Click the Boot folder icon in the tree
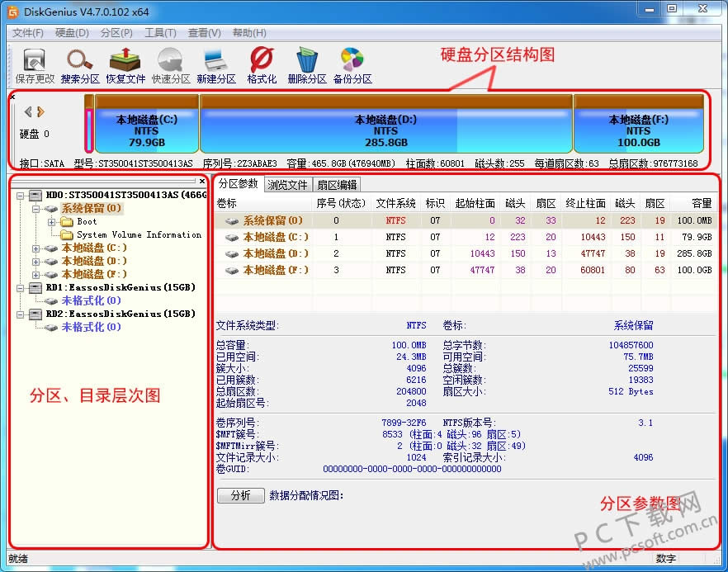This screenshot has height=572, width=728. (68, 221)
